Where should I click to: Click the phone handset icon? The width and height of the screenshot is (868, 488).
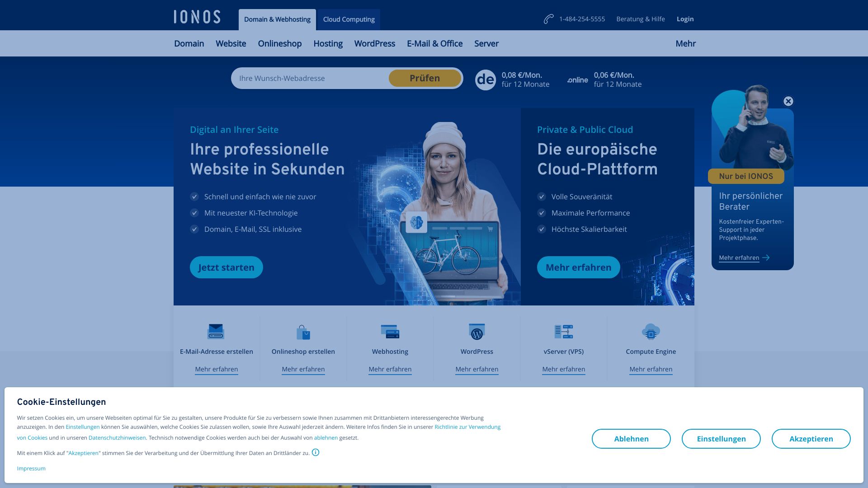coord(548,19)
